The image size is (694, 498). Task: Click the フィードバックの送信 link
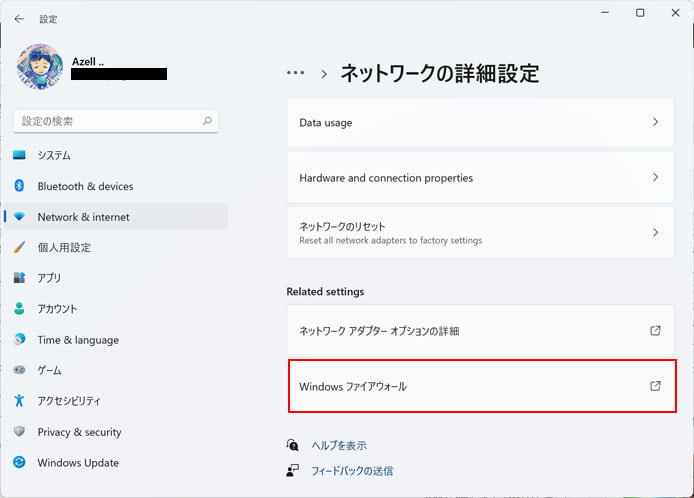click(x=352, y=471)
